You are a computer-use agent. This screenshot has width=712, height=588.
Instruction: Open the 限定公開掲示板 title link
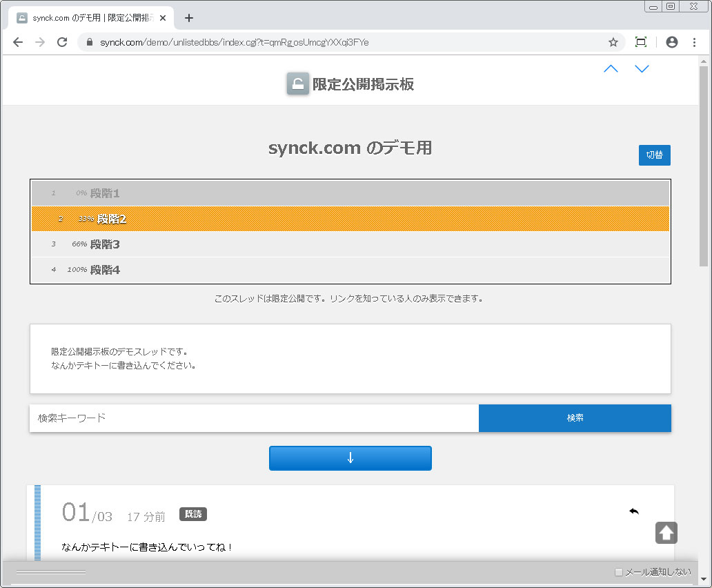click(363, 84)
